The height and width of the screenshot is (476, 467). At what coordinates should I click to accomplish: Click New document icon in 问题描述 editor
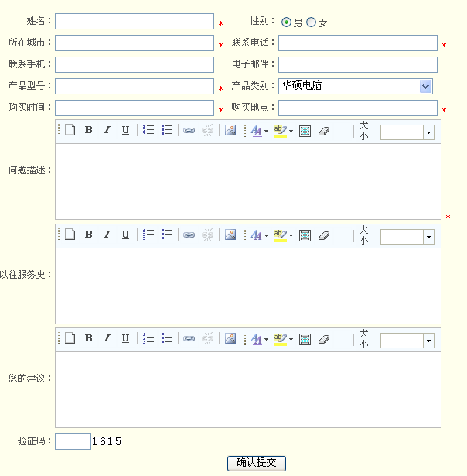click(x=70, y=130)
